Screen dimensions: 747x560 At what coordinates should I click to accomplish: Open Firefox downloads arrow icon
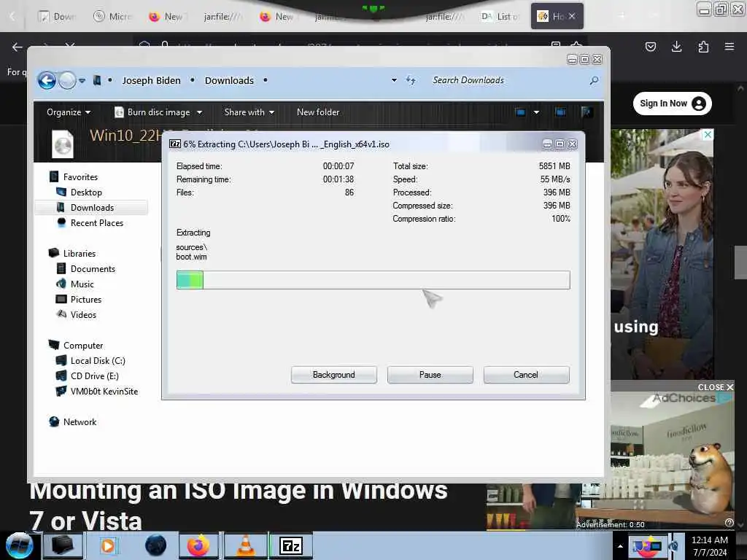click(x=676, y=47)
